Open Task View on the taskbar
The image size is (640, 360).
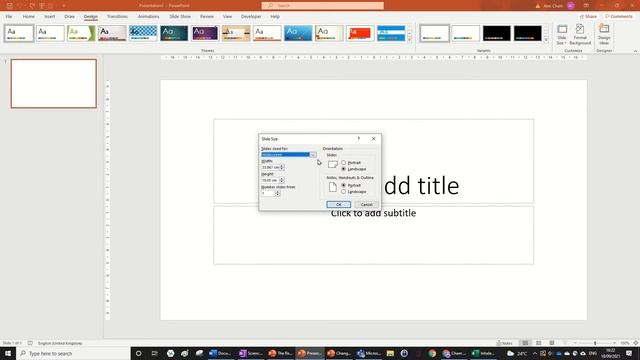pyautogui.click(x=154, y=353)
